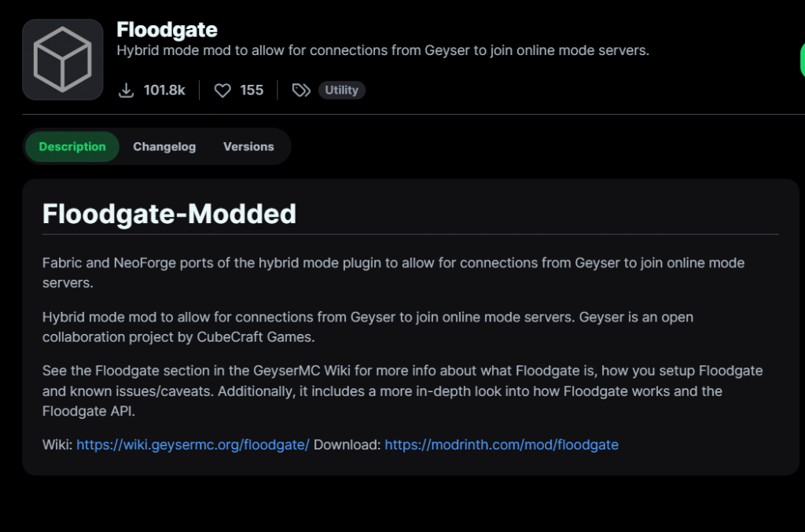Click the Floodgate project title

167,30
